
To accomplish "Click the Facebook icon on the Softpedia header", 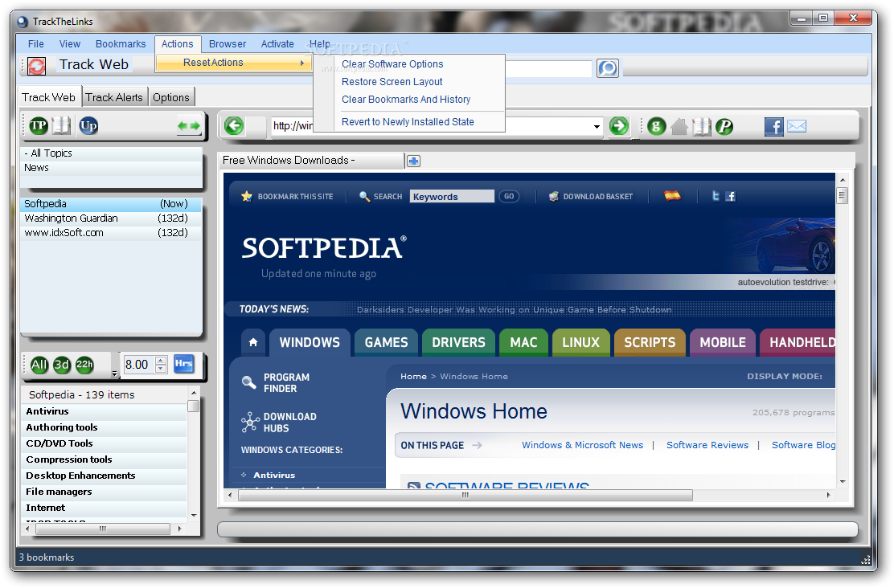I will [x=730, y=196].
